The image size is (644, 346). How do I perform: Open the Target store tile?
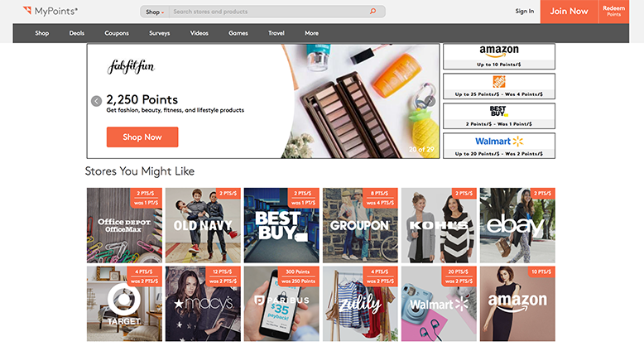click(124, 304)
